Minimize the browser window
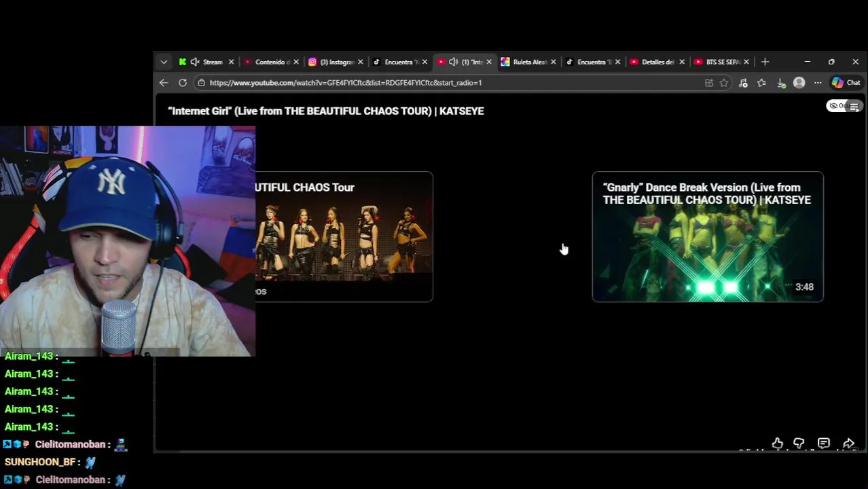 pos(808,62)
